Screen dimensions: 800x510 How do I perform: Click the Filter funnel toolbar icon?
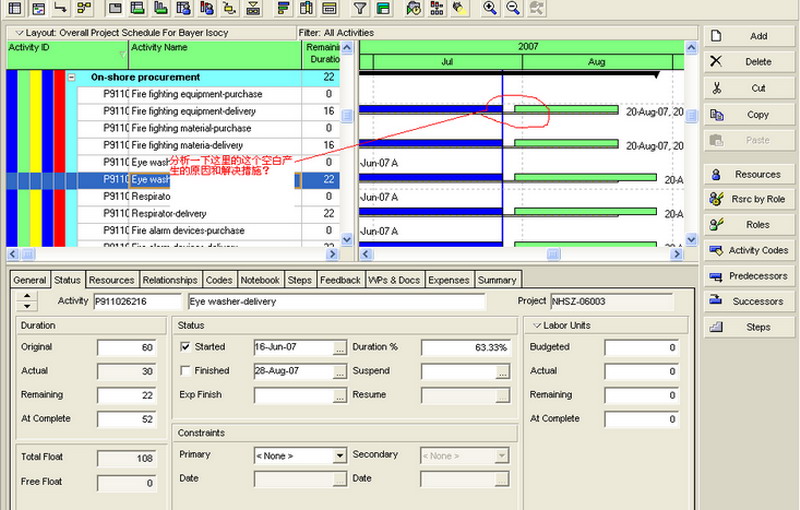pyautogui.click(x=360, y=8)
